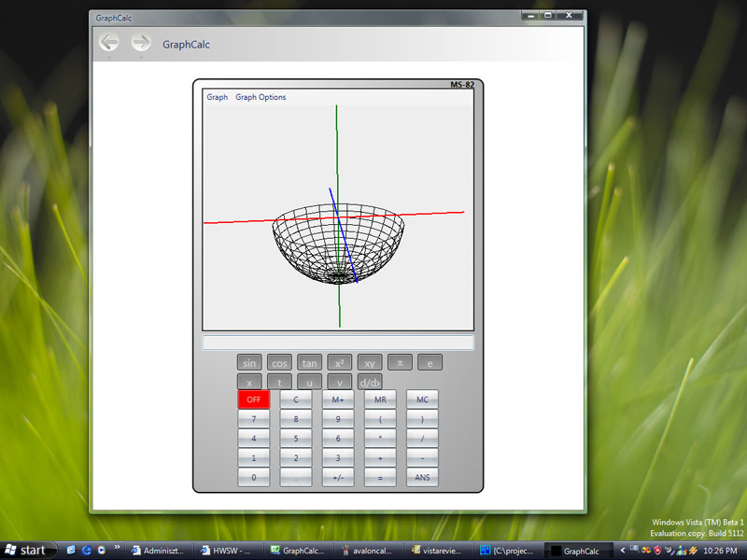Image resolution: width=747 pixels, height=560 pixels.
Task: Expand hidden system tray icons arrow
Action: coord(622,551)
